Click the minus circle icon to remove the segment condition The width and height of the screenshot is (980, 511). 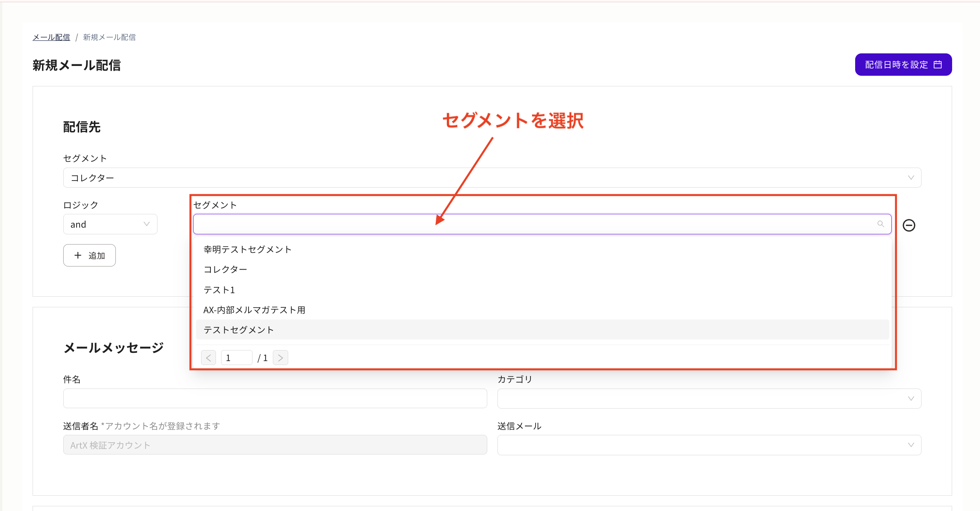(909, 226)
